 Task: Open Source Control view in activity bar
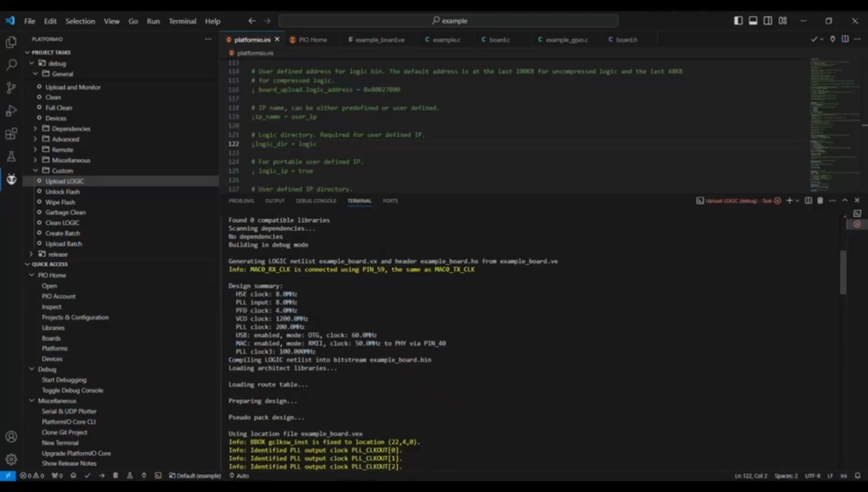11,87
